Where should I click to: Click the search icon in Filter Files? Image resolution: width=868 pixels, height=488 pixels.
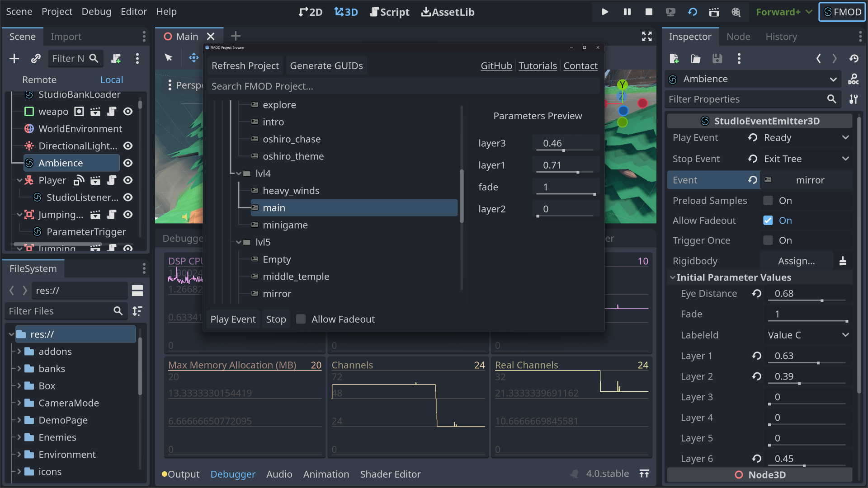pos(118,311)
